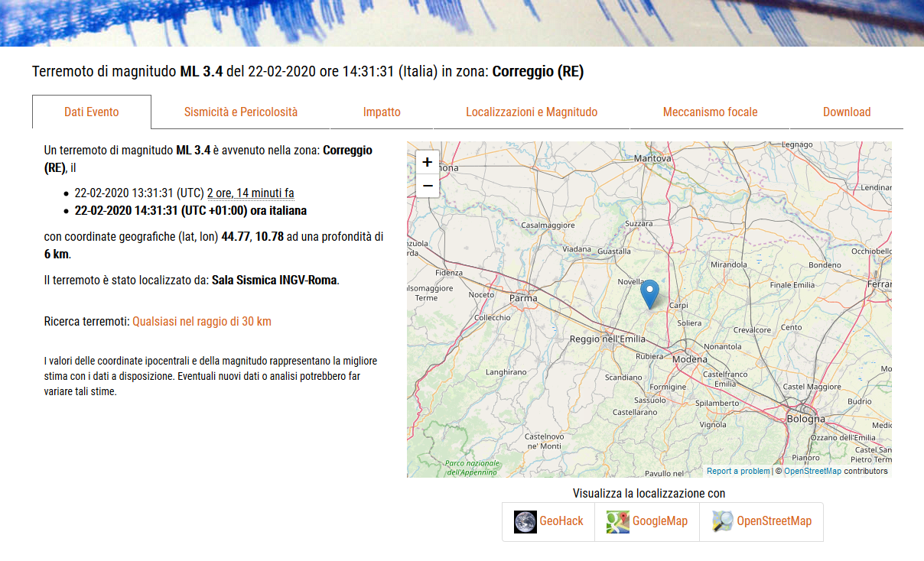
Task: Open the OpenStreetMap contributors attribution link
Action: [812, 472]
